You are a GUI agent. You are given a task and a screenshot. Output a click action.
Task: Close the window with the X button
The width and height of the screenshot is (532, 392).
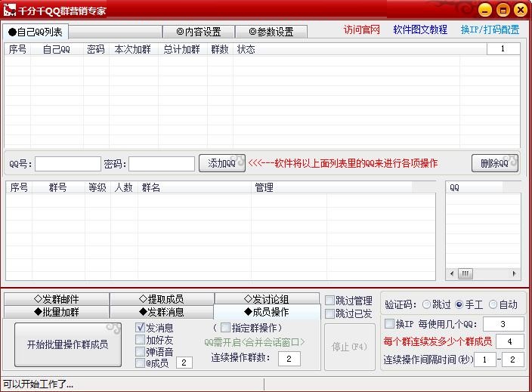521,10
